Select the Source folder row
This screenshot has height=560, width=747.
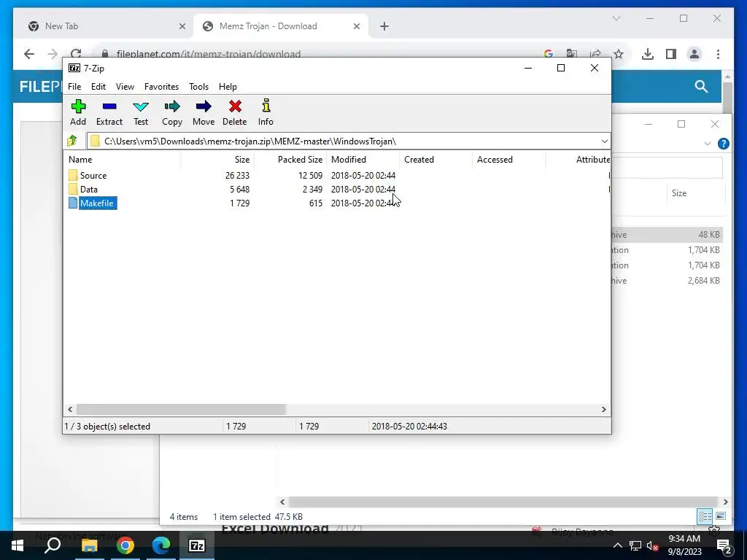pyautogui.click(x=336, y=175)
